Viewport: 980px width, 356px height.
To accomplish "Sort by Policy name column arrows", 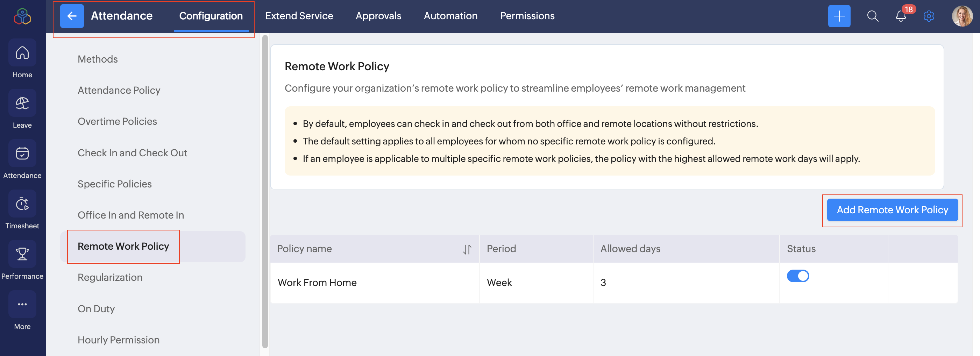I will [x=467, y=249].
